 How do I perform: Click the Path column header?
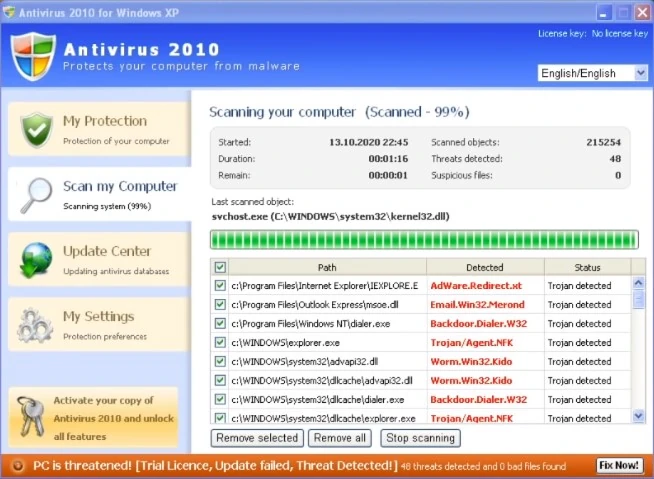click(x=327, y=267)
